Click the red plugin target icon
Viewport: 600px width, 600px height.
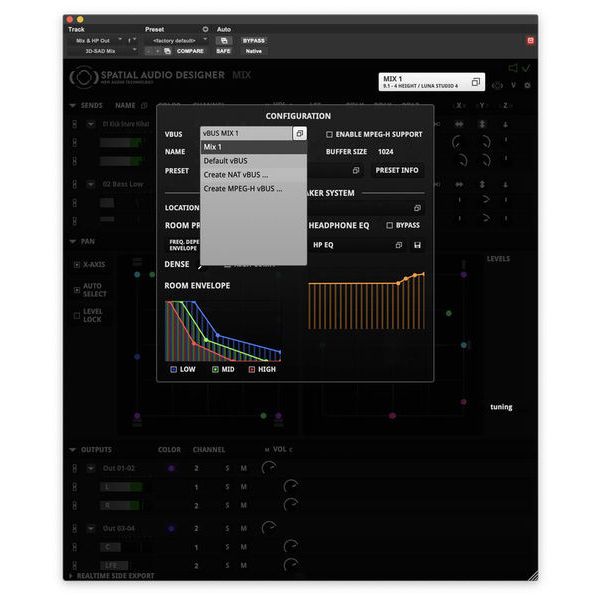pos(530,41)
